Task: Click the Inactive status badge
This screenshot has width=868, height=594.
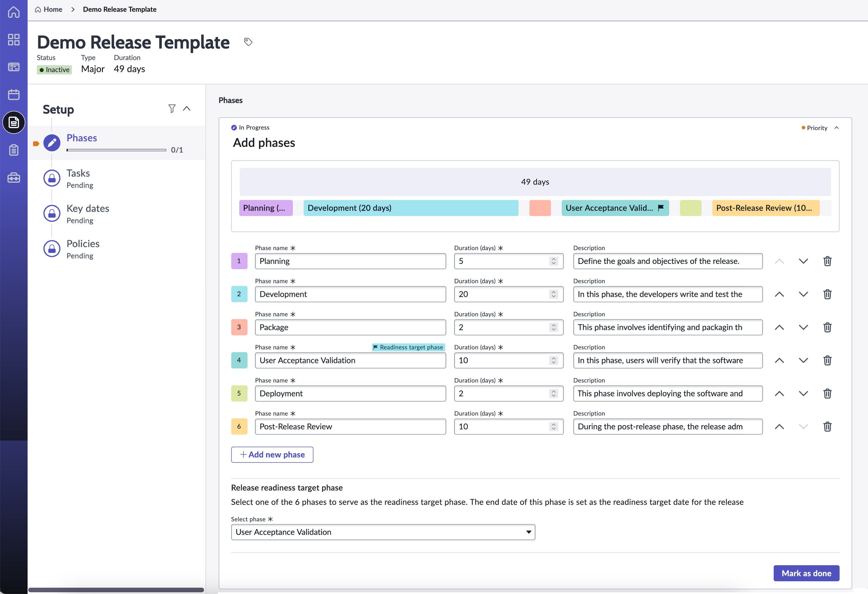Action: point(54,70)
